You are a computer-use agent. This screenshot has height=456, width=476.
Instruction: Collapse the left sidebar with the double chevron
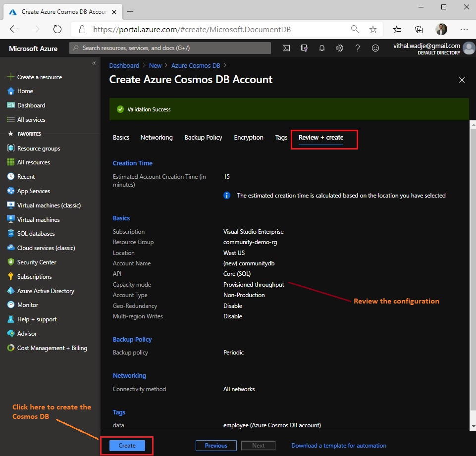point(94,63)
